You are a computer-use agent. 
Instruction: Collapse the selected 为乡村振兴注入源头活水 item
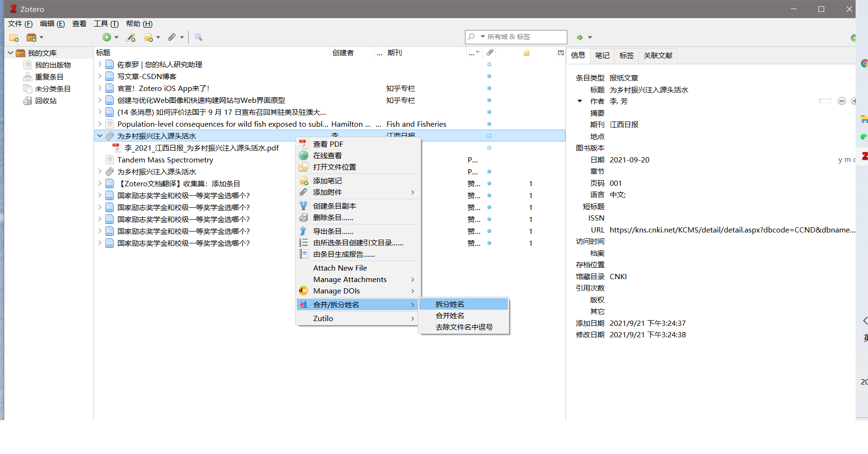(x=100, y=136)
